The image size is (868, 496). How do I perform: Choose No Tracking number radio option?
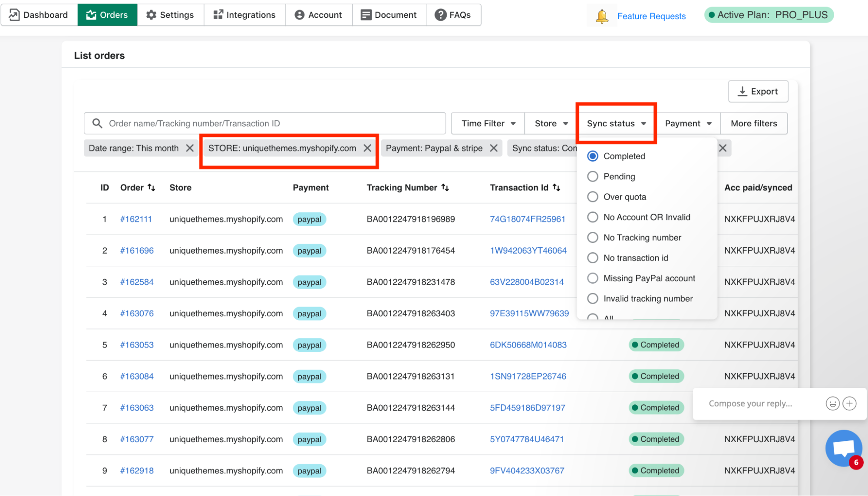[593, 238]
